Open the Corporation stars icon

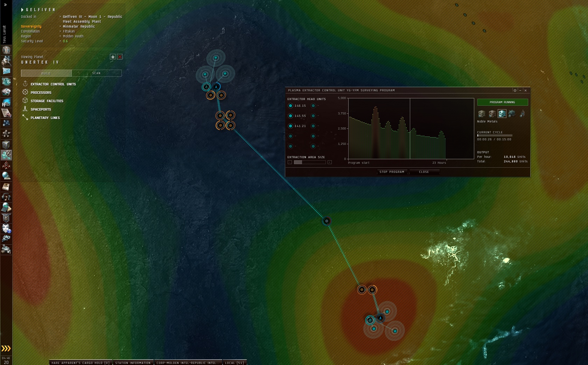(6, 134)
